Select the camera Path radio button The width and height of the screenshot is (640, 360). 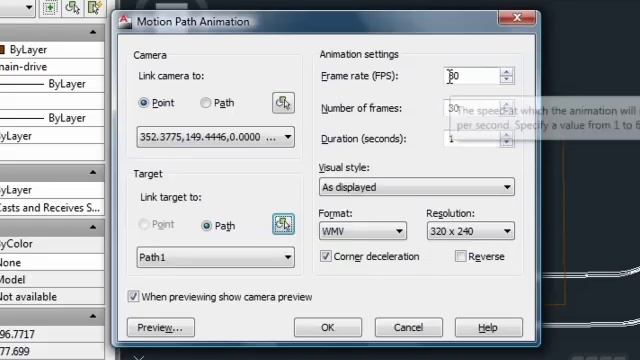pyautogui.click(x=205, y=103)
